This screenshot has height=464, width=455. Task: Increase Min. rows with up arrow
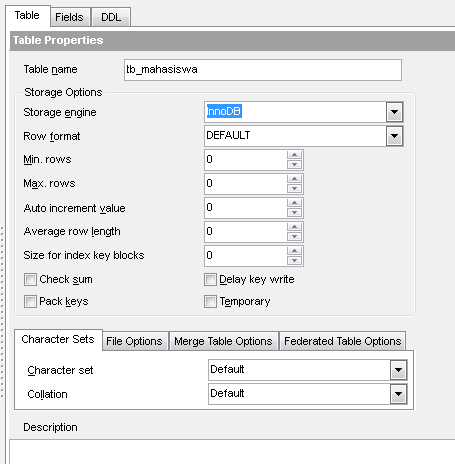[294, 155]
